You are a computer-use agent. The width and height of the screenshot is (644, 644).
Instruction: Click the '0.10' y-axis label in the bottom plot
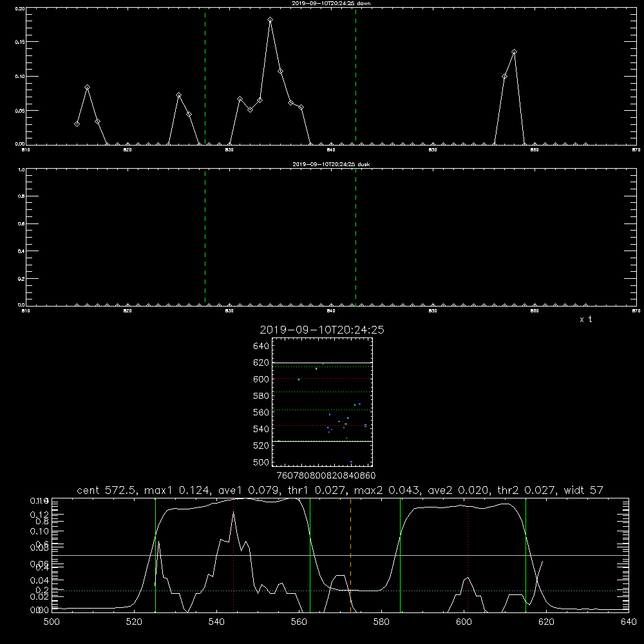(39, 531)
